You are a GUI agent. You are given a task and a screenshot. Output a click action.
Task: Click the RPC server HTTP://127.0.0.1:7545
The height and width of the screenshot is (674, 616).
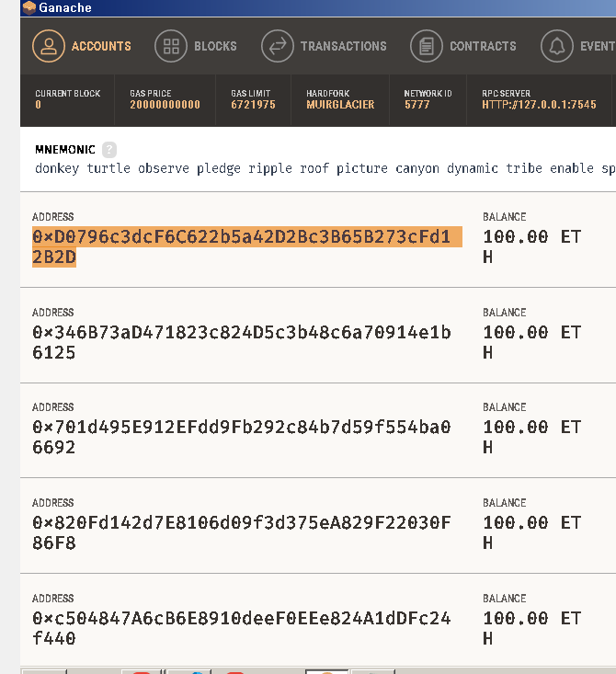point(539,105)
